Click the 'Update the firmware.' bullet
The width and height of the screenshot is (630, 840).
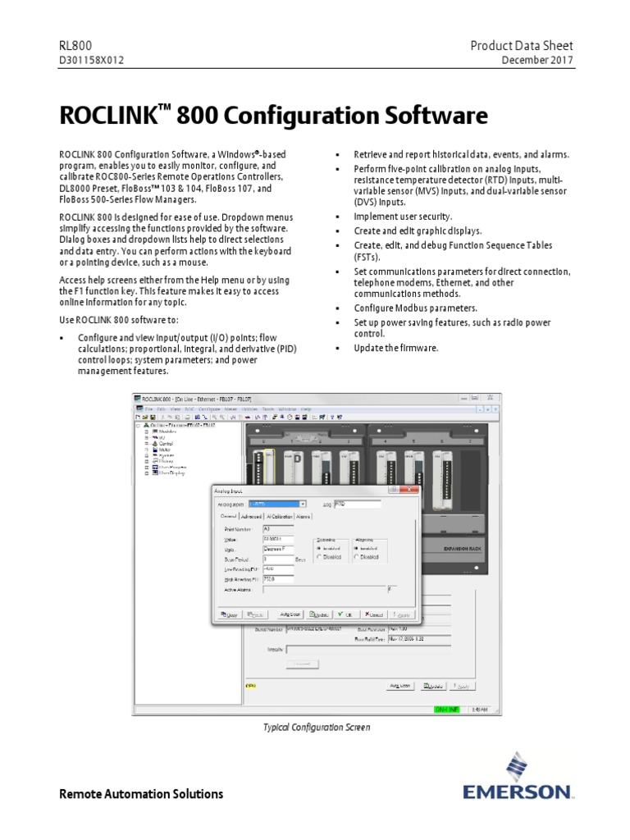[396, 348]
